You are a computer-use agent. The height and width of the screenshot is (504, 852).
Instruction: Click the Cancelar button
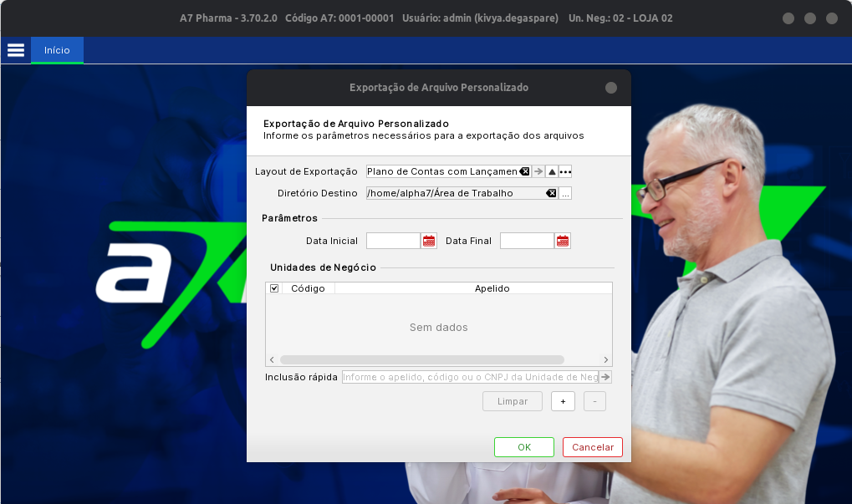(x=592, y=447)
